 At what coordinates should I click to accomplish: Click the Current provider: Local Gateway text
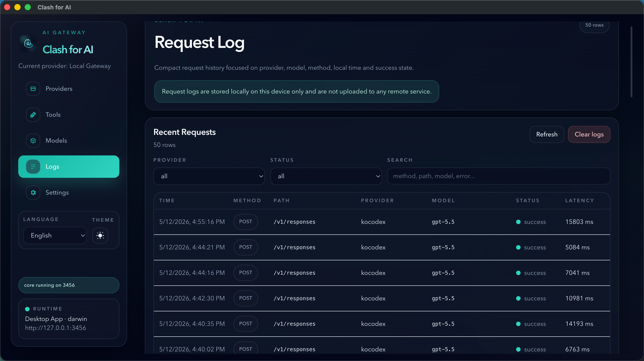point(64,66)
